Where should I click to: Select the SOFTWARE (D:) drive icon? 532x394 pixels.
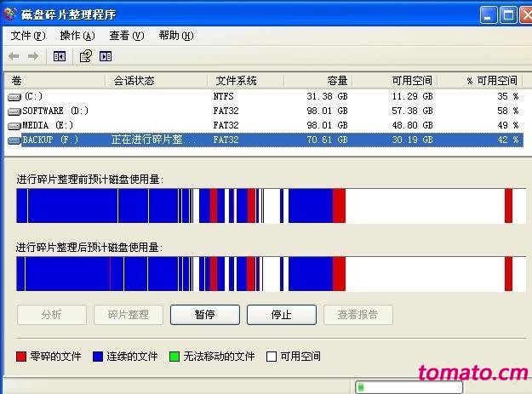point(14,111)
